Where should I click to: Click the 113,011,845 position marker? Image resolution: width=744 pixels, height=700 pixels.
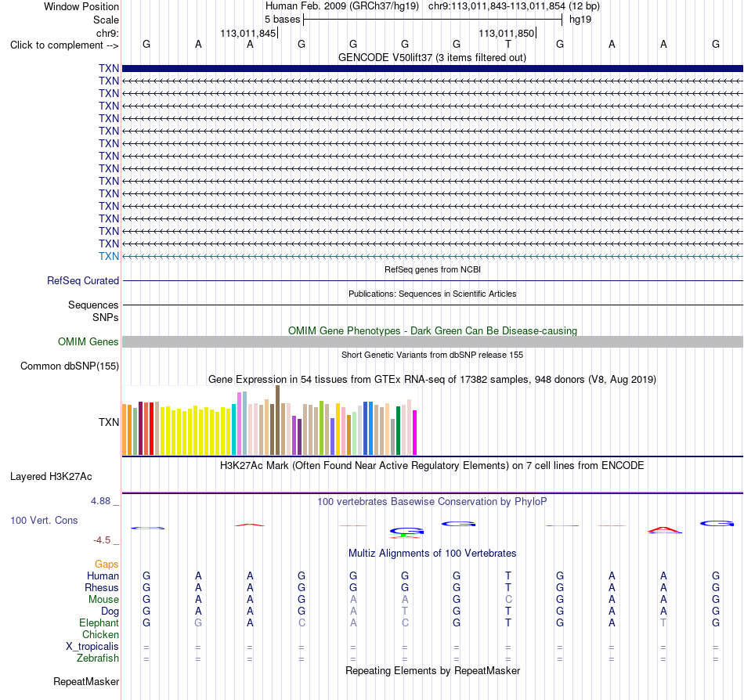pos(248,33)
